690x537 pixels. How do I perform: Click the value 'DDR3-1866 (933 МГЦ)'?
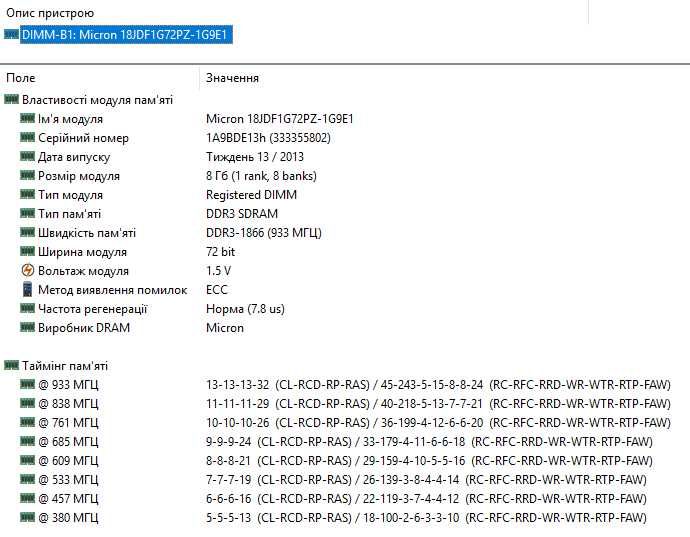tap(264, 233)
